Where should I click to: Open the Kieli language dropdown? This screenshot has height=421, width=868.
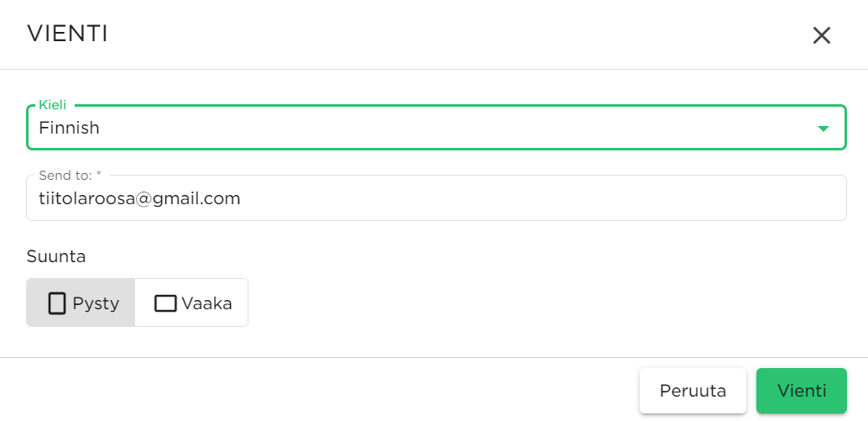[437, 128]
